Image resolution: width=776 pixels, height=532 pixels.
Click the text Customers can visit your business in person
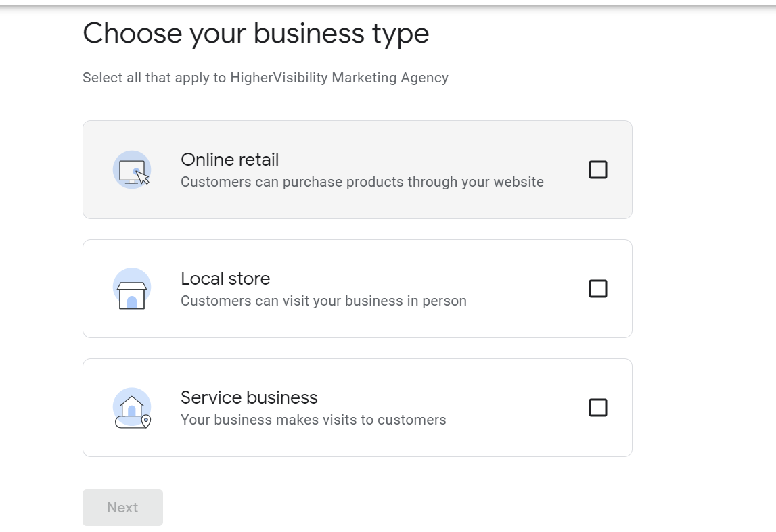pos(323,301)
